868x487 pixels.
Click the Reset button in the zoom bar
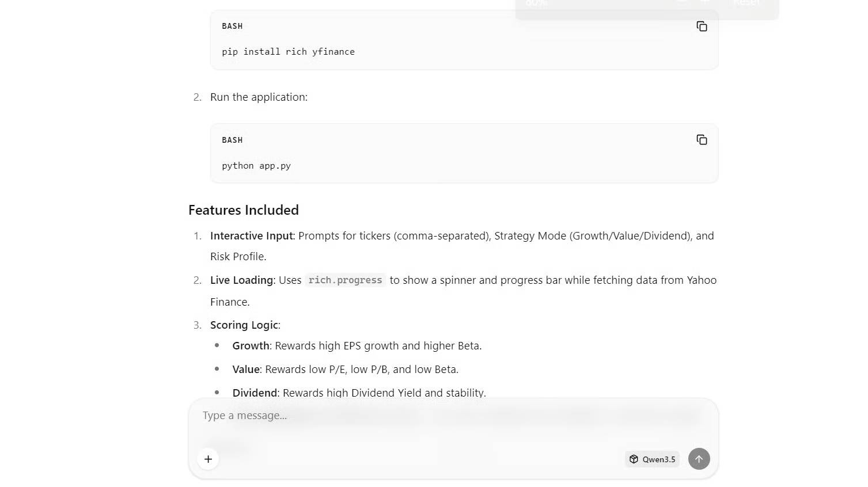(x=746, y=3)
